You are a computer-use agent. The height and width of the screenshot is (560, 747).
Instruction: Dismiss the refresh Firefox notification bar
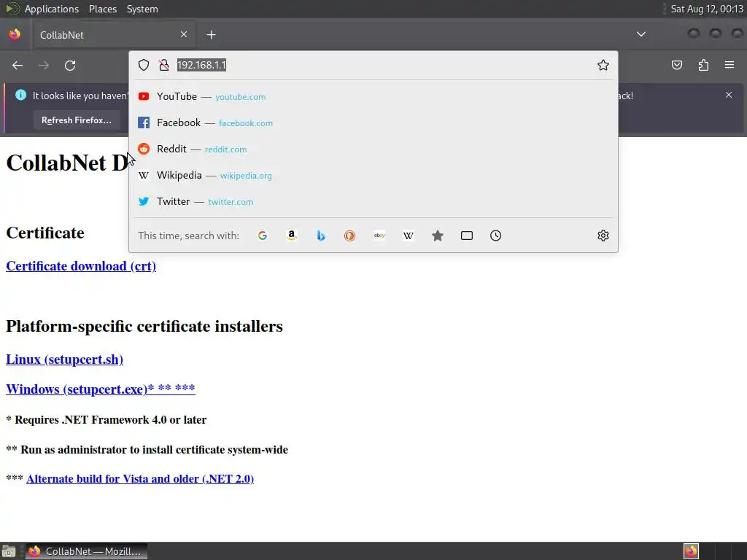pyautogui.click(x=729, y=95)
